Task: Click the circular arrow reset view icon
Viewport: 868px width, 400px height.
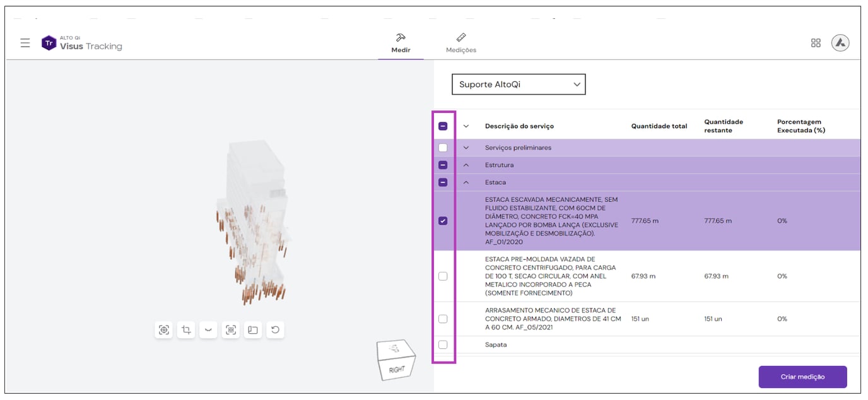Action: [x=275, y=329]
